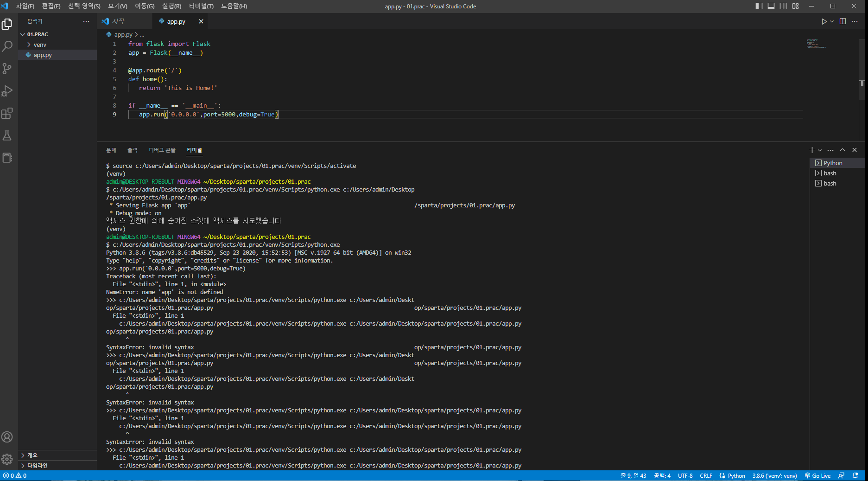Open the 편집(E) menu

coord(51,6)
